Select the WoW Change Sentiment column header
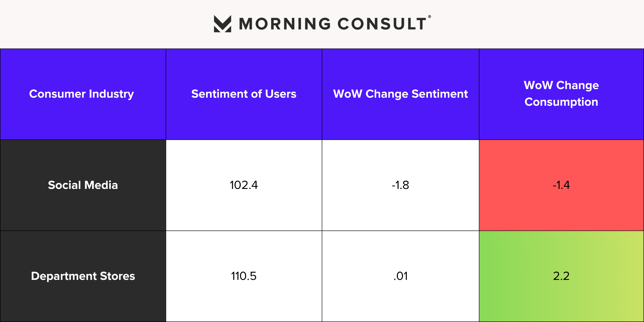644x322 pixels. tap(400, 94)
